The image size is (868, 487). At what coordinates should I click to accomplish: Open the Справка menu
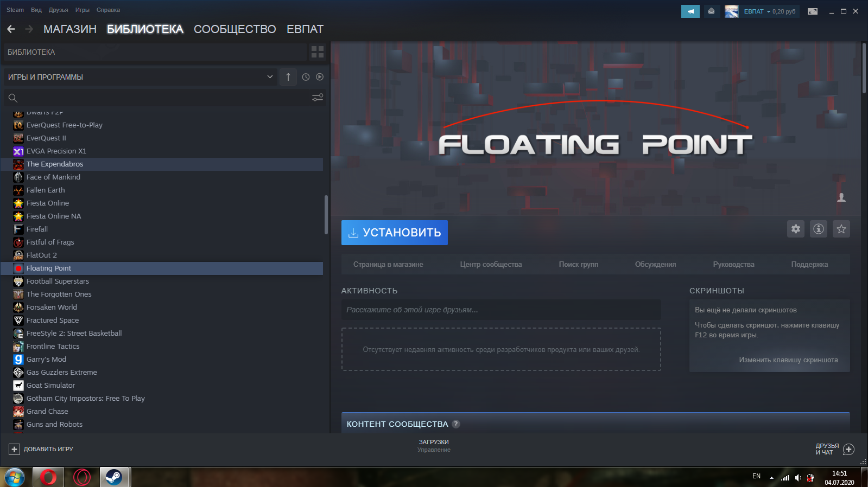click(x=108, y=10)
